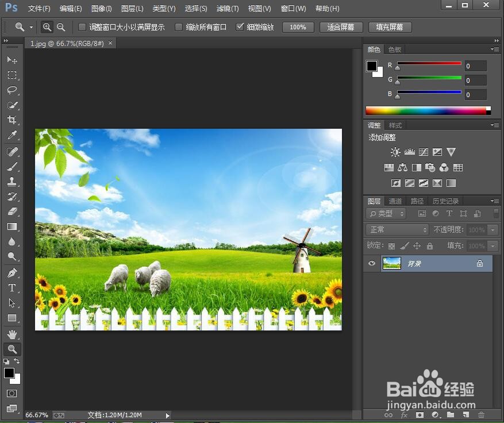Viewport: 504px width, 423px height.
Task: Swap foreground and background colors
Action: click(17, 361)
